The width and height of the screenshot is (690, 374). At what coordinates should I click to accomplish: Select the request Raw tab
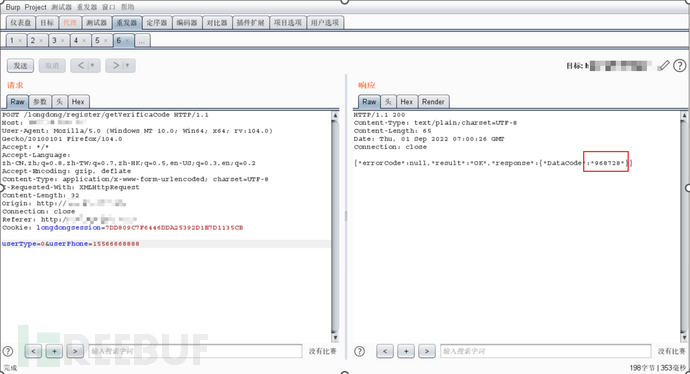18,102
